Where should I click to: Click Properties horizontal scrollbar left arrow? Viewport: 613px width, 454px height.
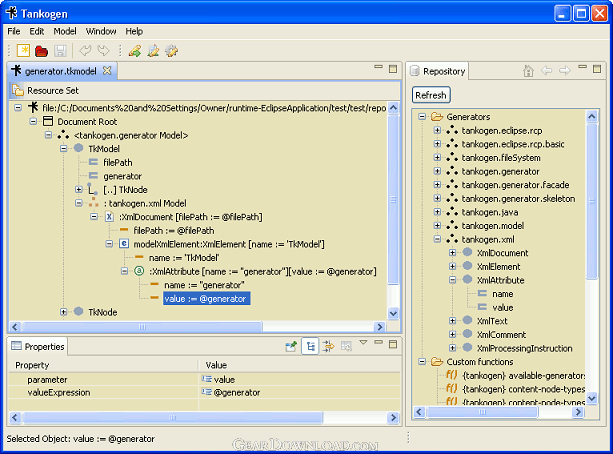tap(15, 417)
